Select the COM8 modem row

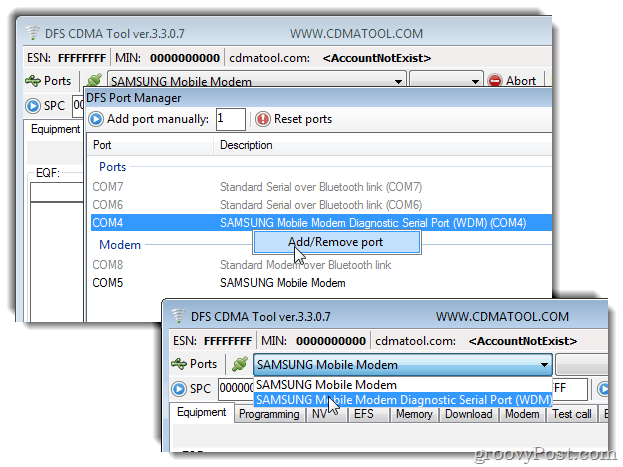321,265
